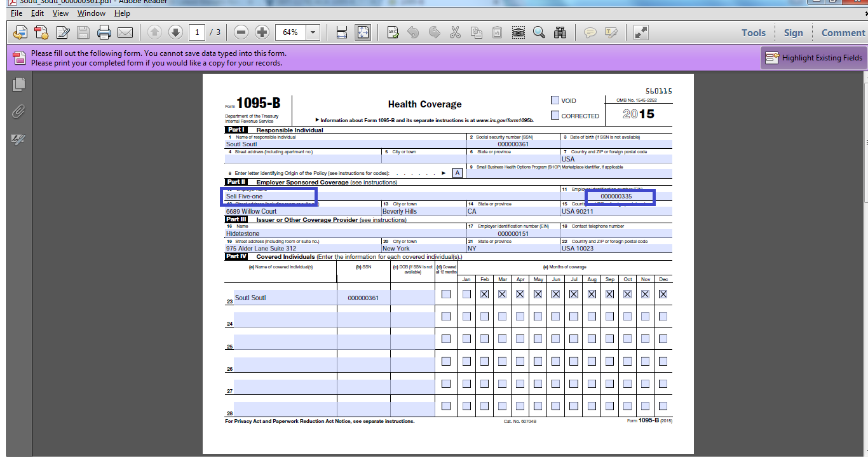Open the zoom percentage dropdown

313,32
